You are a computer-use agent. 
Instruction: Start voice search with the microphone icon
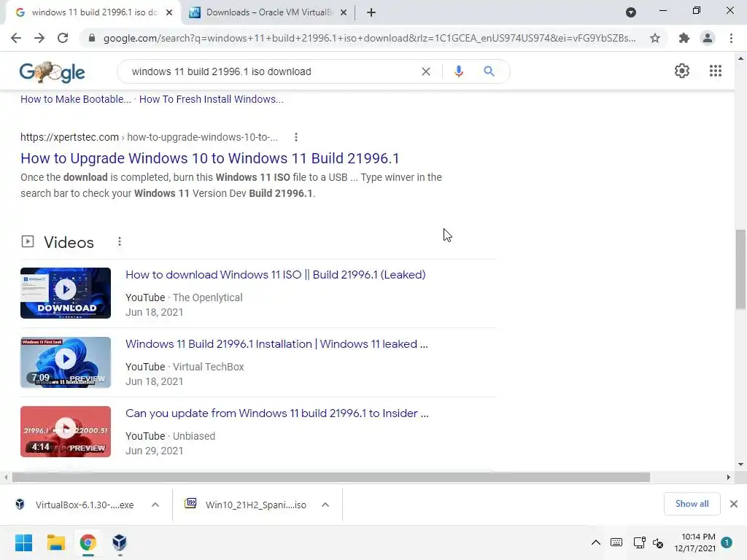point(459,71)
